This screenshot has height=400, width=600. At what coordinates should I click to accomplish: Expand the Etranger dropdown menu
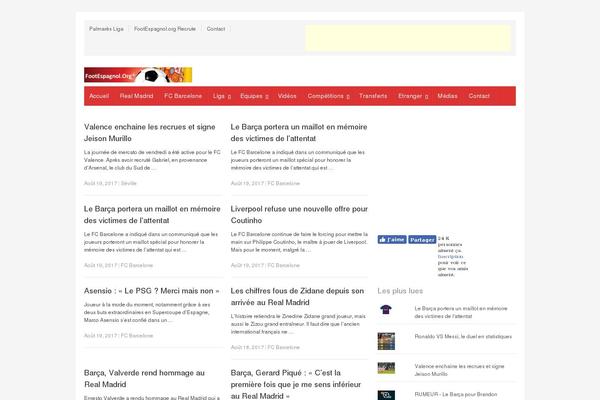pyautogui.click(x=413, y=96)
